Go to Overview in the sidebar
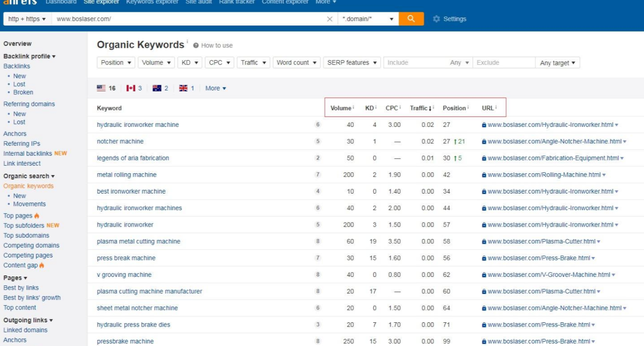Image resolution: width=644 pixels, height=346 pixels. [18, 44]
